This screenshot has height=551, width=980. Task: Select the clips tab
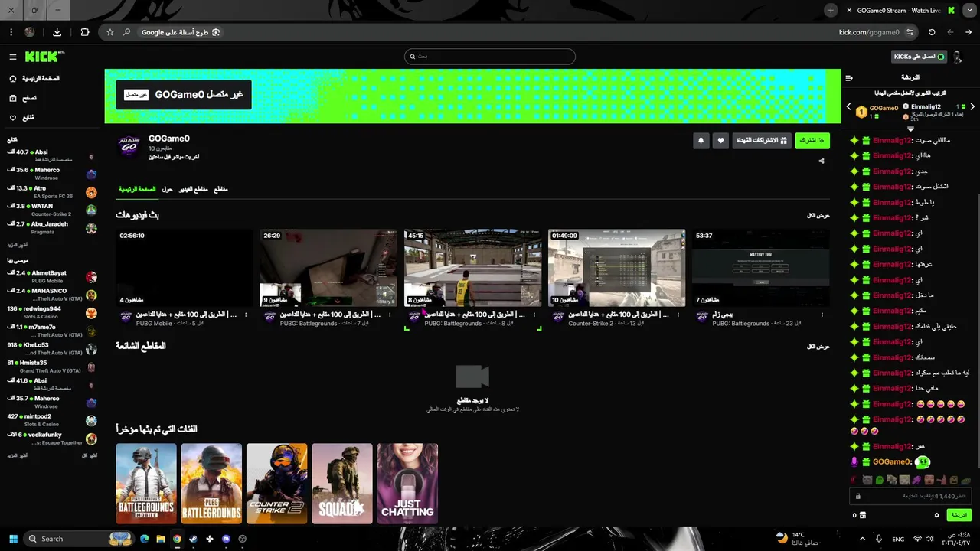click(220, 189)
